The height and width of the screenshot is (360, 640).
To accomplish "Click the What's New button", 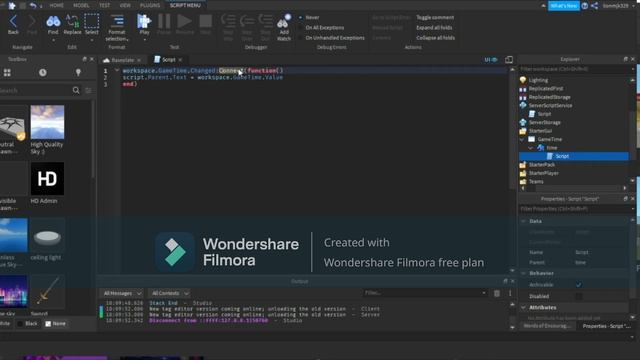I will pyautogui.click(x=563, y=6).
